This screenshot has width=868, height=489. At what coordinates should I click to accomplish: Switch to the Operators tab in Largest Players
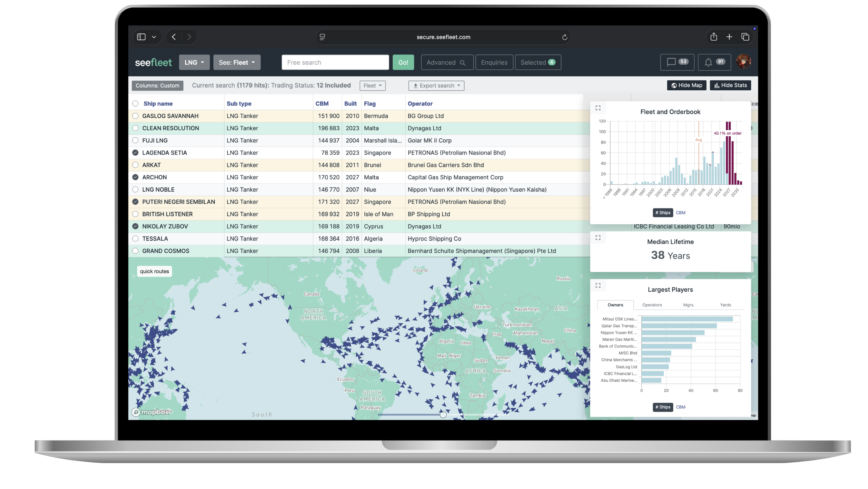point(652,305)
